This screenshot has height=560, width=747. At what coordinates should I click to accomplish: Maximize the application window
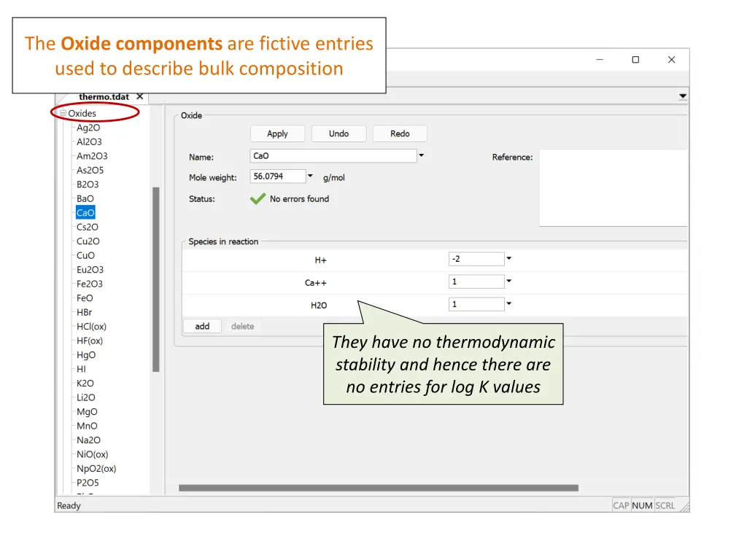[635, 60]
